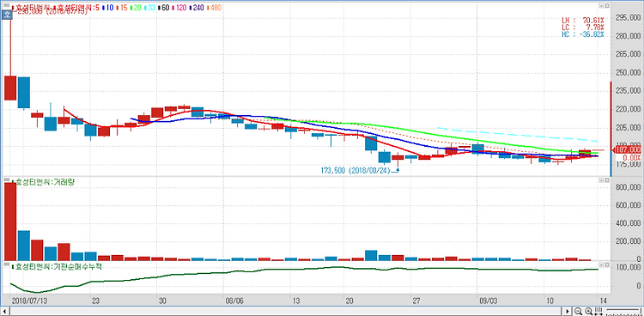This screenshot has height=316, width=644.
Task: Click the horizontal chart scrollbar track
Action: tap(286, 311)
